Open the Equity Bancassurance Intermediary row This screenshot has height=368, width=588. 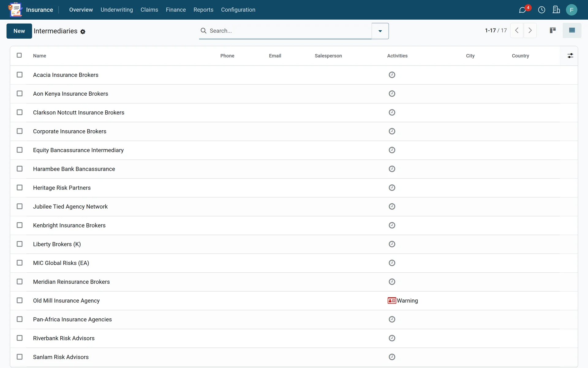click(x=294, y=150)
